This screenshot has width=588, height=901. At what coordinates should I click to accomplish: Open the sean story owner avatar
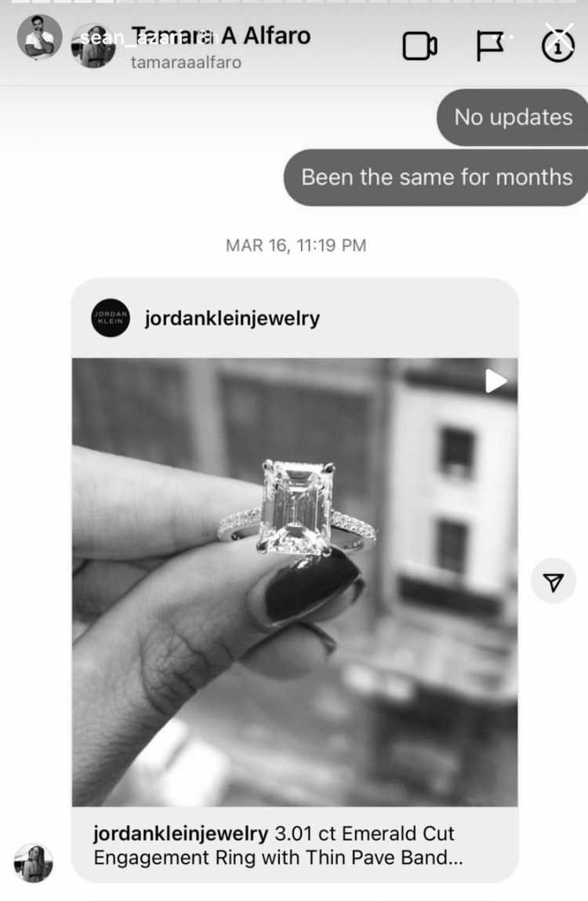pyautogui.click(x=39, y=38)
